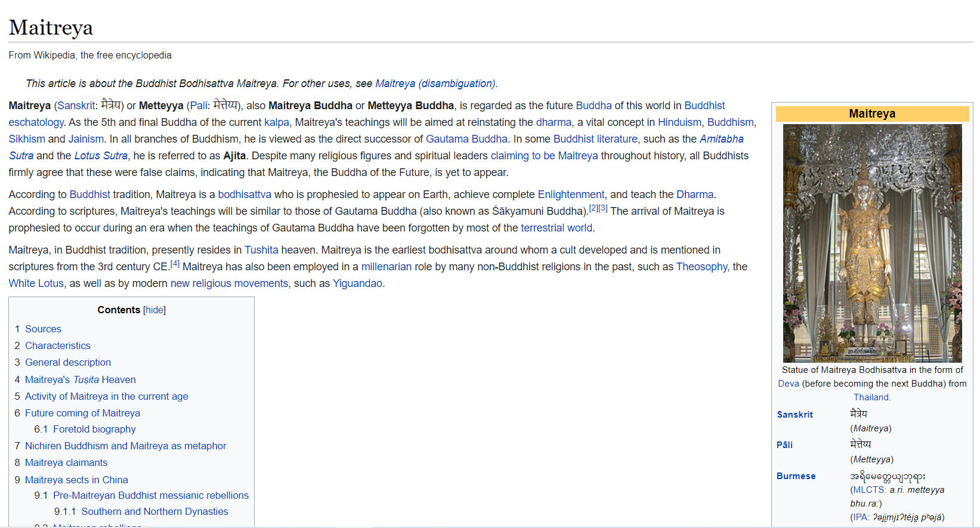Go to the kalpa article
Screen dimensions: 980x528
277,122
